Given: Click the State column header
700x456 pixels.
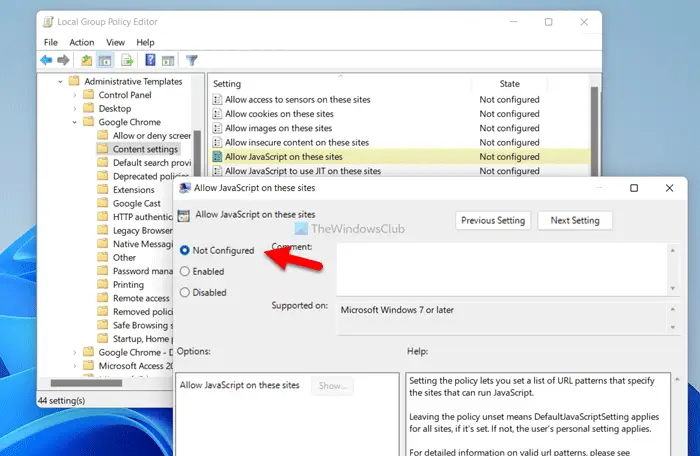Looking at the screenshot, I should point(509,84).
